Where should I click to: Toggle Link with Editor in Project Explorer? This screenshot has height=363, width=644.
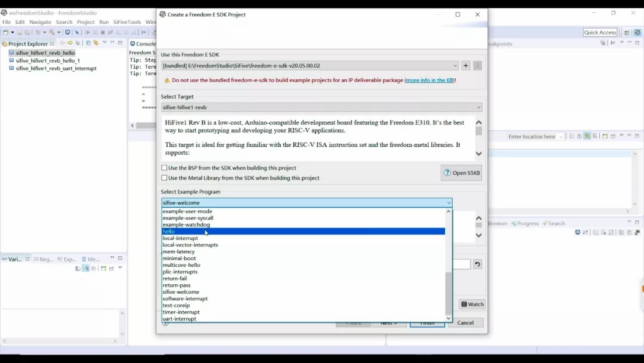pos(95,43)
